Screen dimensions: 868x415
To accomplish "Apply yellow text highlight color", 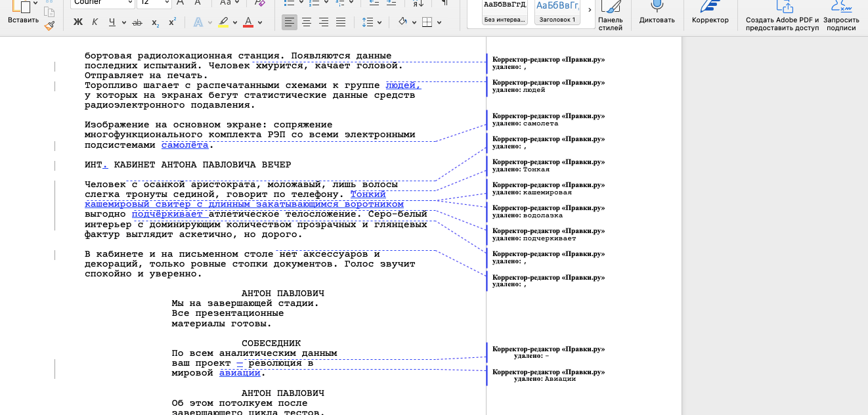I will 223,22.
